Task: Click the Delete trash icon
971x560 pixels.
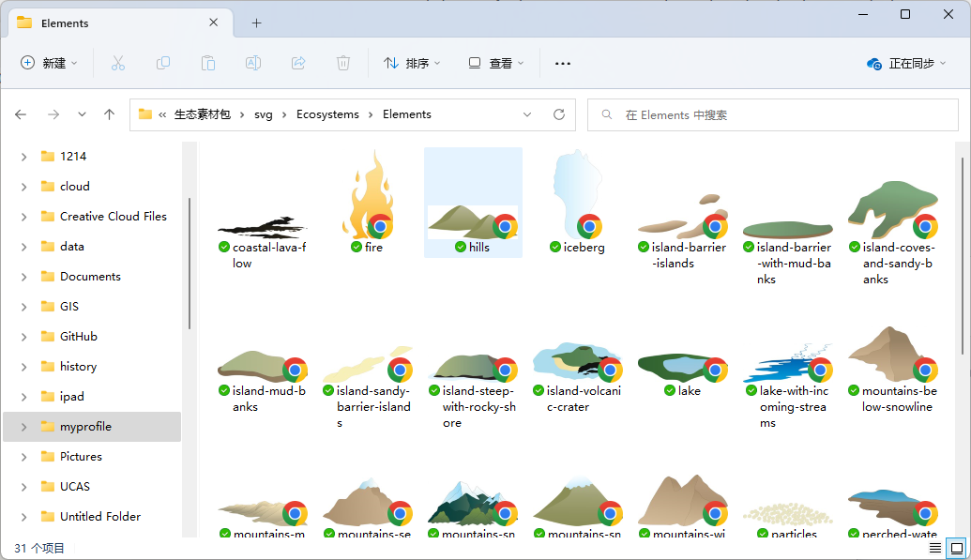Action: pos(343,63)
